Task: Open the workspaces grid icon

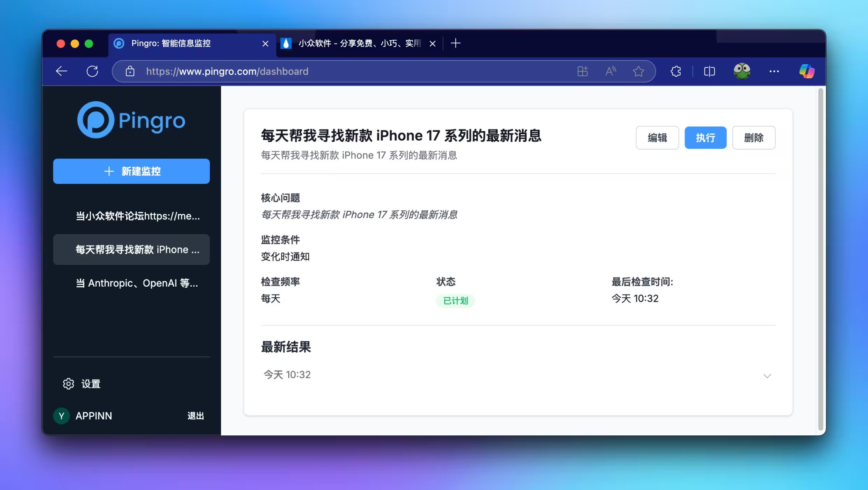Action: [582, 71]
